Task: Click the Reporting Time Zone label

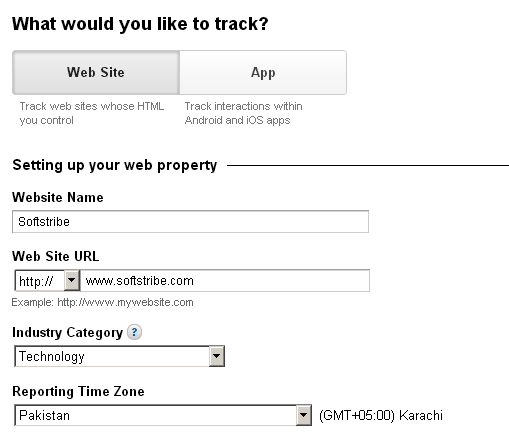Action: pos(78,391)
